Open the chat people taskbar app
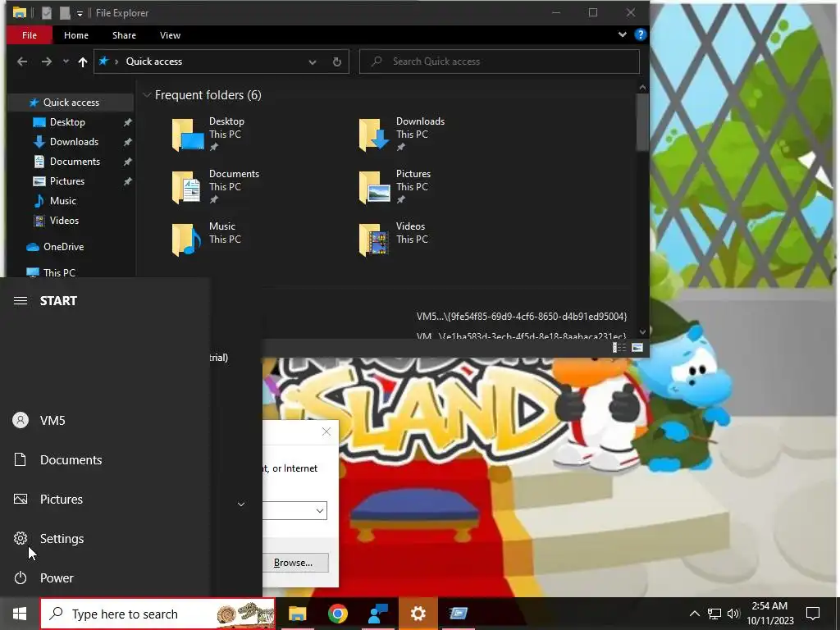The height and width of the screenshot is (630, 840). point(377,614)
